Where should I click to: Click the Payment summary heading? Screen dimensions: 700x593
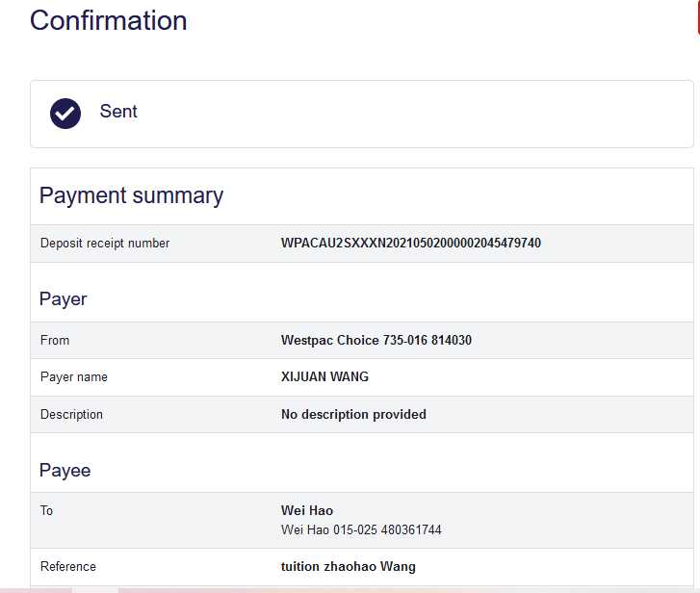(131, 195)
